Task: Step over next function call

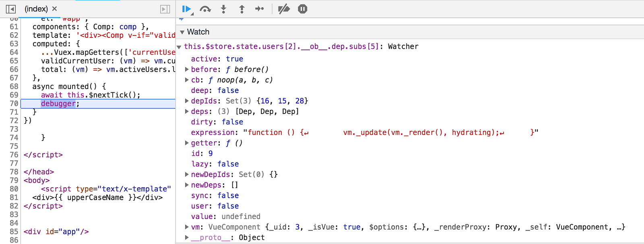Action: pyautogui.click(x=205, y=9)
